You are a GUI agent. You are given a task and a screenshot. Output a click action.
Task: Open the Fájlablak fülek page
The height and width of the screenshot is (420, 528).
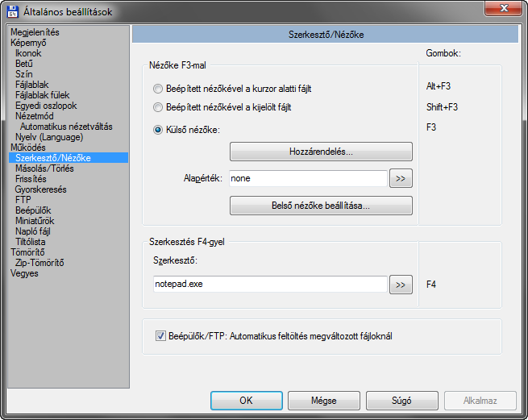43,95
